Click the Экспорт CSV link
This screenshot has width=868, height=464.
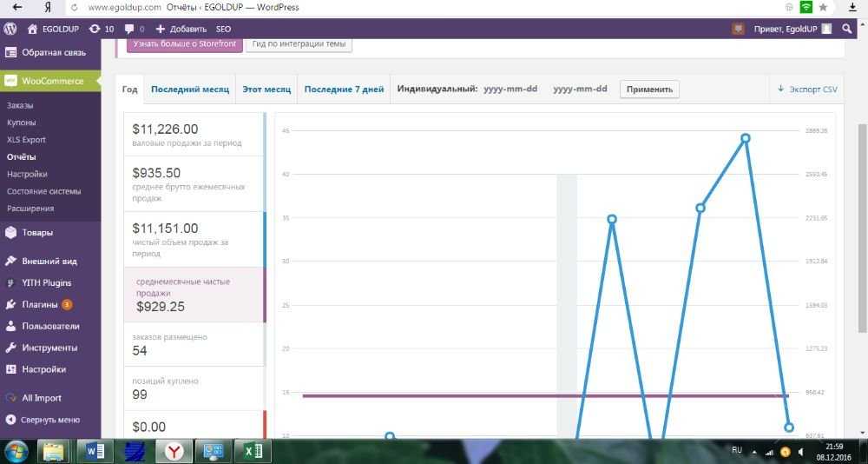[x=807, y=89]
